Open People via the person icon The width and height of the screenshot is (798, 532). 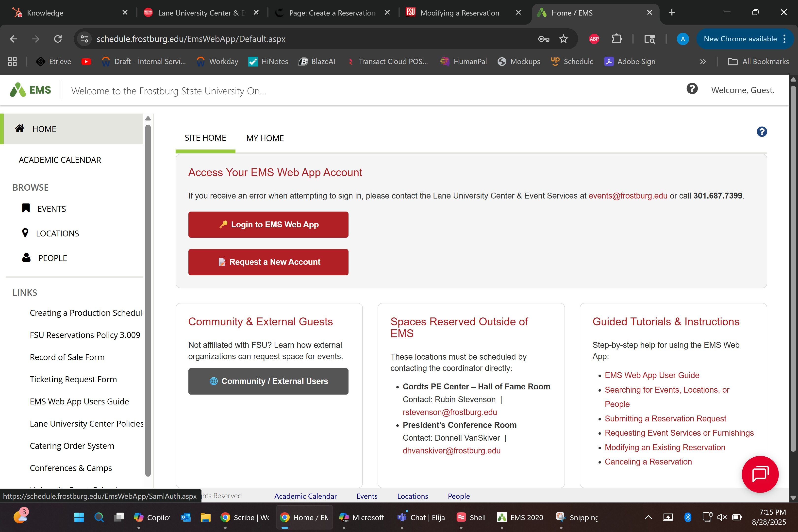click(x=26, y=258)
